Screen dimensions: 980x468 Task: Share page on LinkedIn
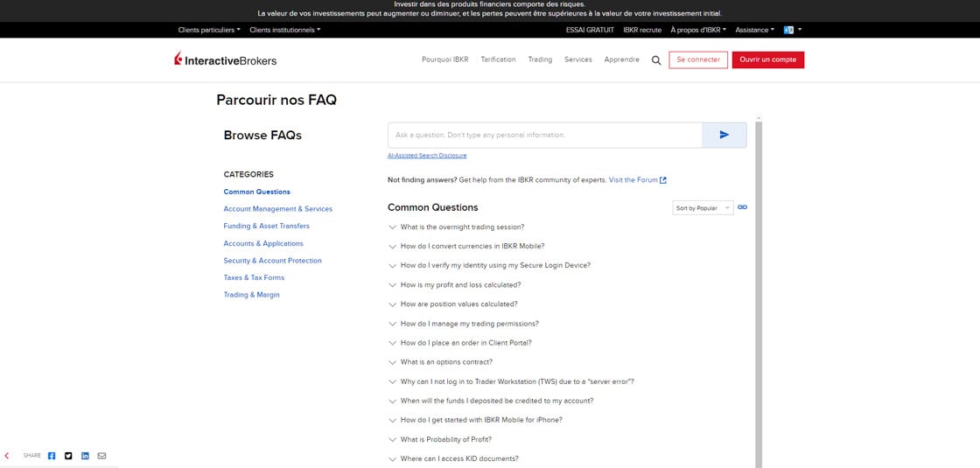coord(85,456)
